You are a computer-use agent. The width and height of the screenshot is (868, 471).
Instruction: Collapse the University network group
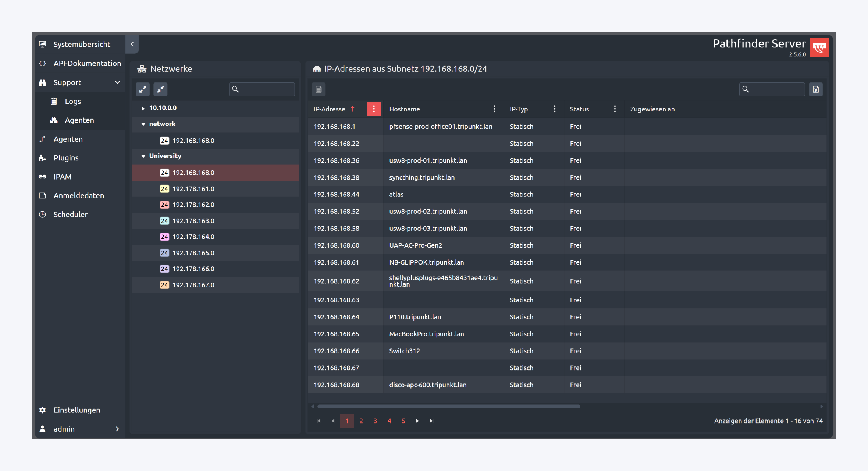[x=143, y=156]
